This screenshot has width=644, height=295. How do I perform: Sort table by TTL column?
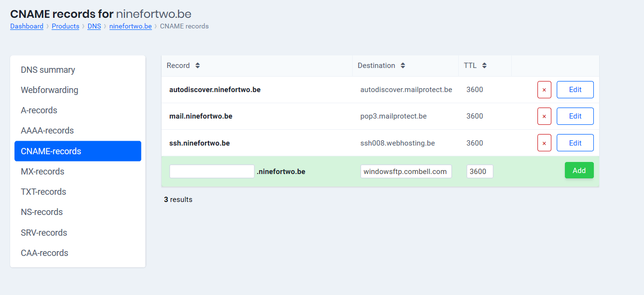click(484, 66)
